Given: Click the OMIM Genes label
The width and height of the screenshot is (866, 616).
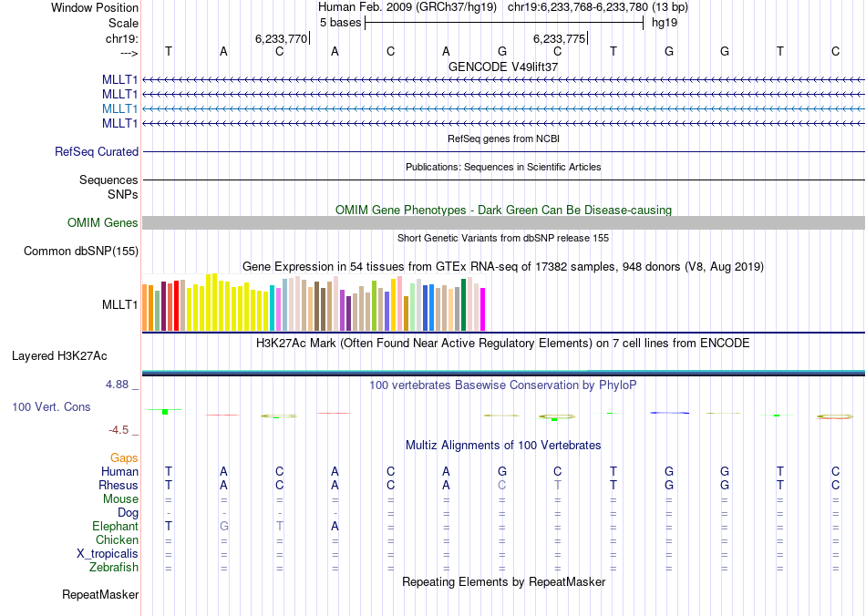Looking at the screenshot, I should (103, 223).
